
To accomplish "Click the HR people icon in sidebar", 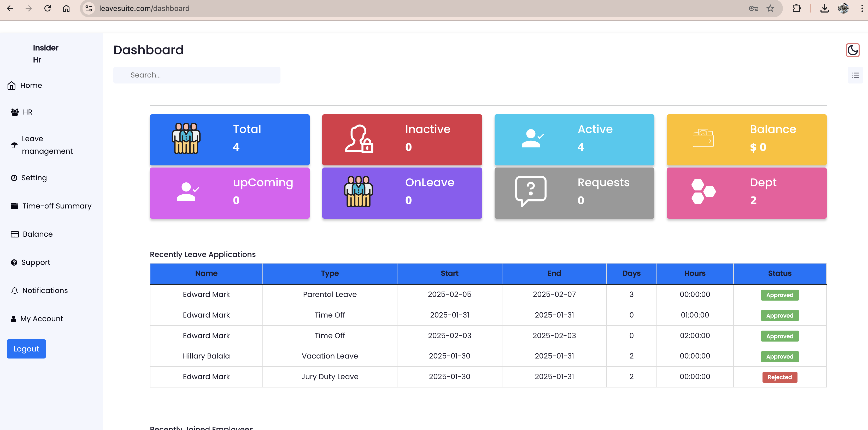I will tap(14, 112).
